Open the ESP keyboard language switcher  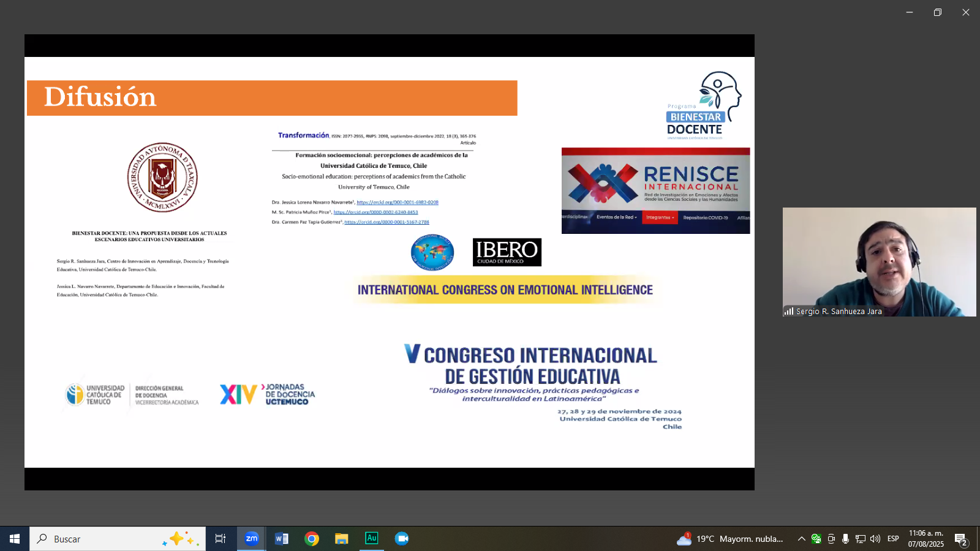click(x=893, y=539)
